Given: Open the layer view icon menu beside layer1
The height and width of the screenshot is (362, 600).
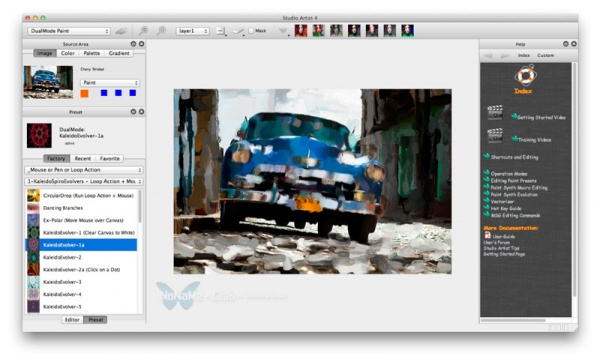Looking at the screenshot, I should pos(222,31).
